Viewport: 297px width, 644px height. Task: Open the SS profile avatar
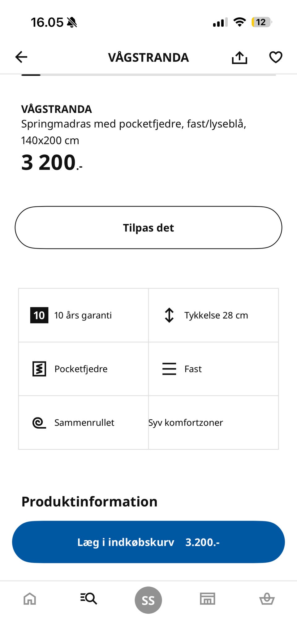[x=148, y=600]
